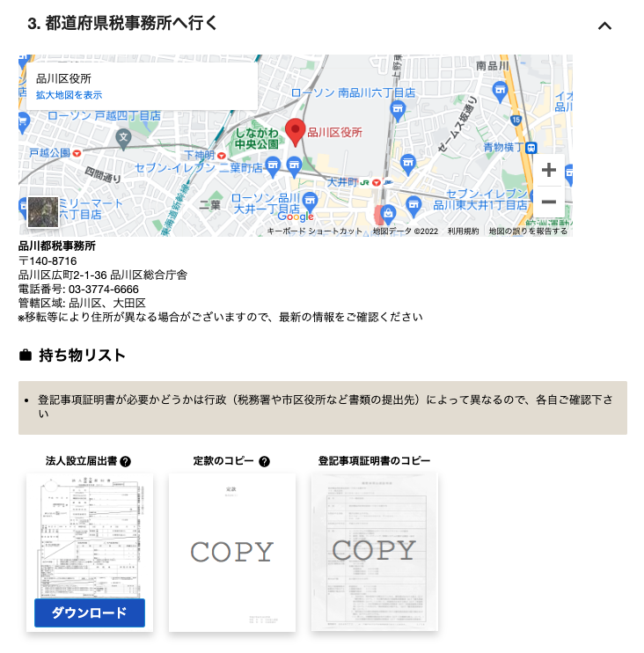
Task: Click the 地図データ ©2022 text
Action: coord(405,231)
